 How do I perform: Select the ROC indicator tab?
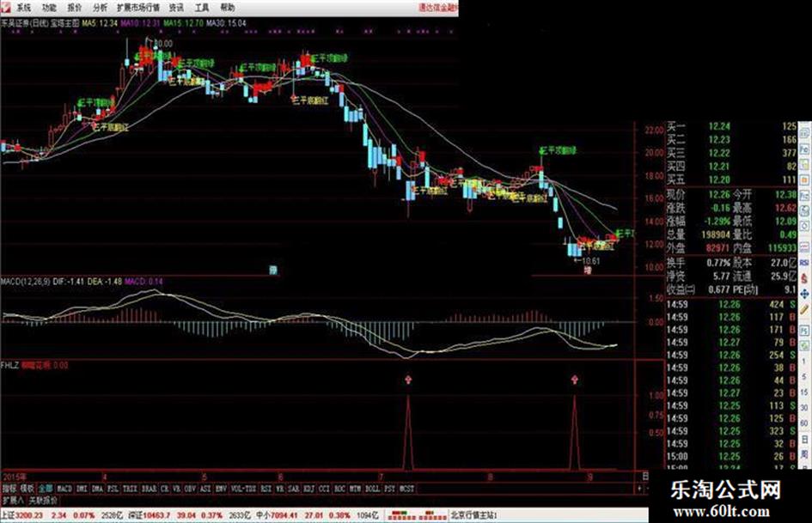pyautogui.click(x=339, y=489)
